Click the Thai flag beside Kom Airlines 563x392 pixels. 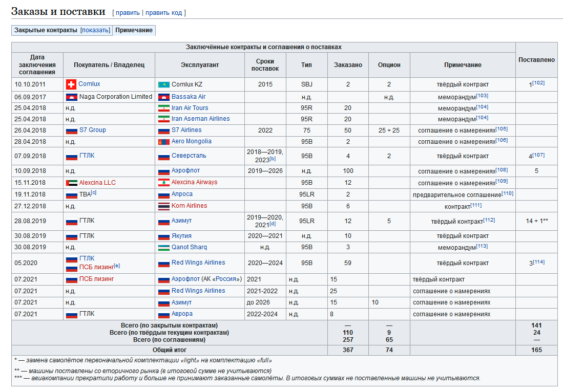[164, 206]
